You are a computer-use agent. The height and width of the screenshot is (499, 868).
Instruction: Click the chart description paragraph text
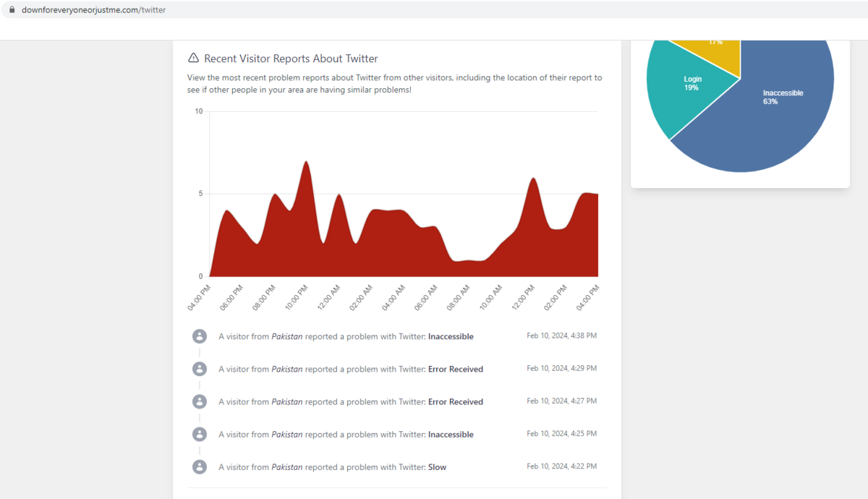click(x=394, y=83)
